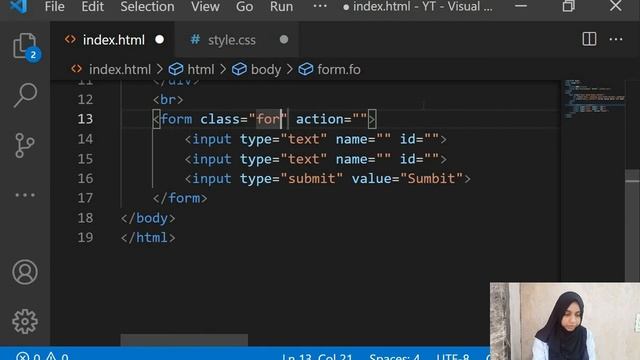Open the Search view in activity bar
The image size is (640, 360).
pos(25,95)
